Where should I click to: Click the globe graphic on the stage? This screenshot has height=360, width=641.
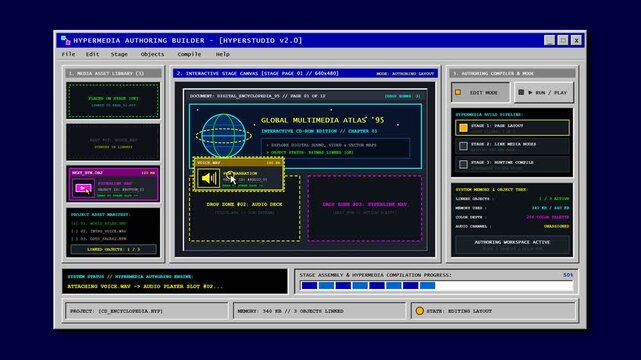[223, 135]
